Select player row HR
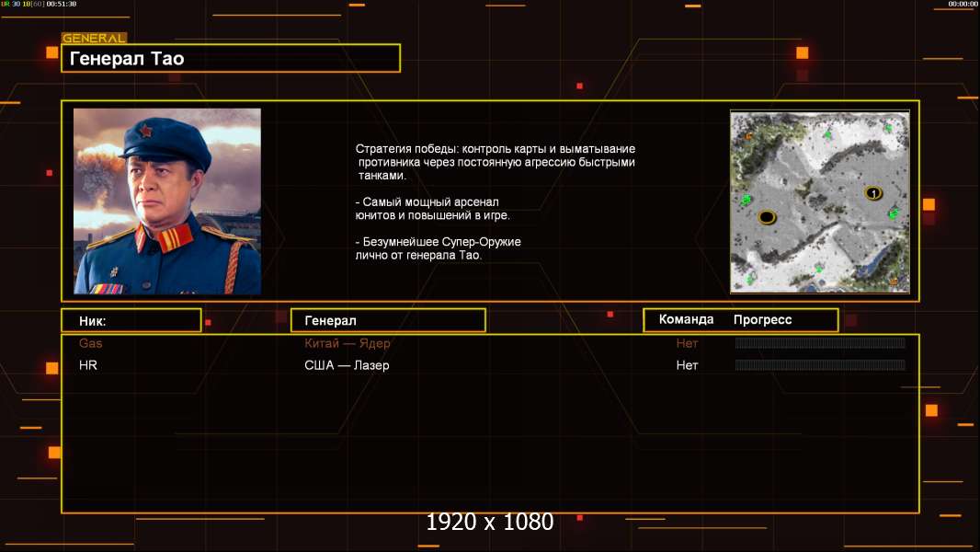 pyautogui.click(x=490, y=365)
